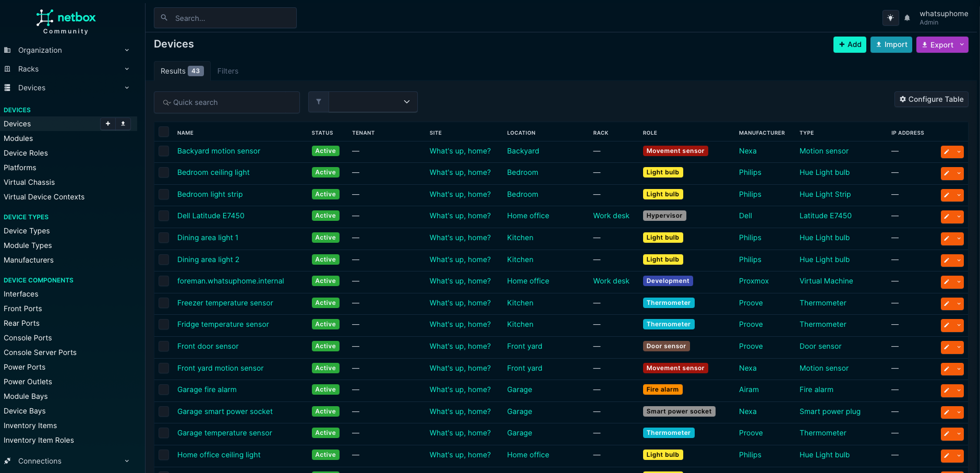980x473 pixels.
Task: Open the foreman.whatsuphome.internal device link
Action: click(x=231, y=281)
